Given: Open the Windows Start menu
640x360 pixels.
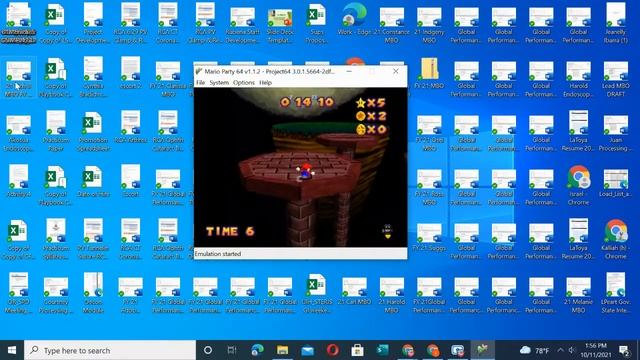Looking at the screenshot, I should (12, 350).
